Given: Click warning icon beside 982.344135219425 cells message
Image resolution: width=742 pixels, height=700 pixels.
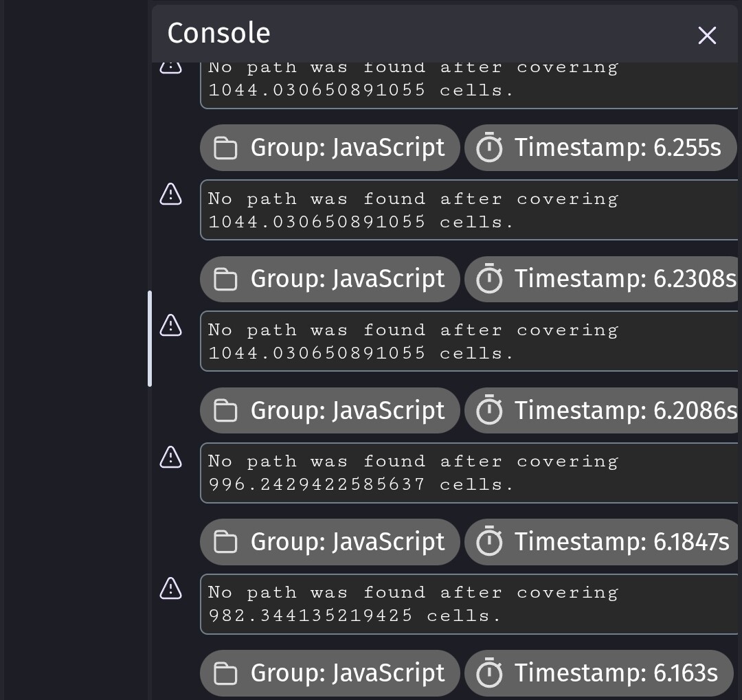Looking at the screenshot, I should [x=170, y=588].
